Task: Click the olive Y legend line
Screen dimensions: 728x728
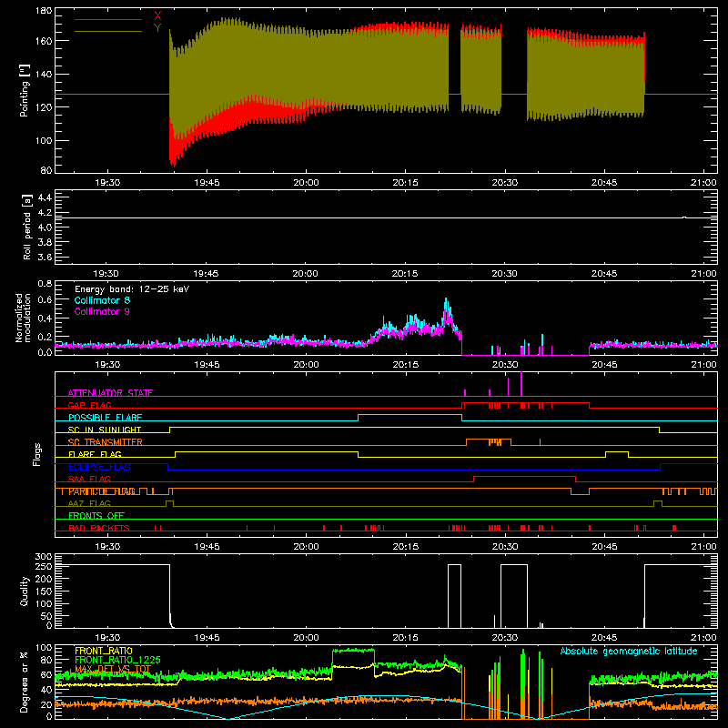Action: click(107, 31)
